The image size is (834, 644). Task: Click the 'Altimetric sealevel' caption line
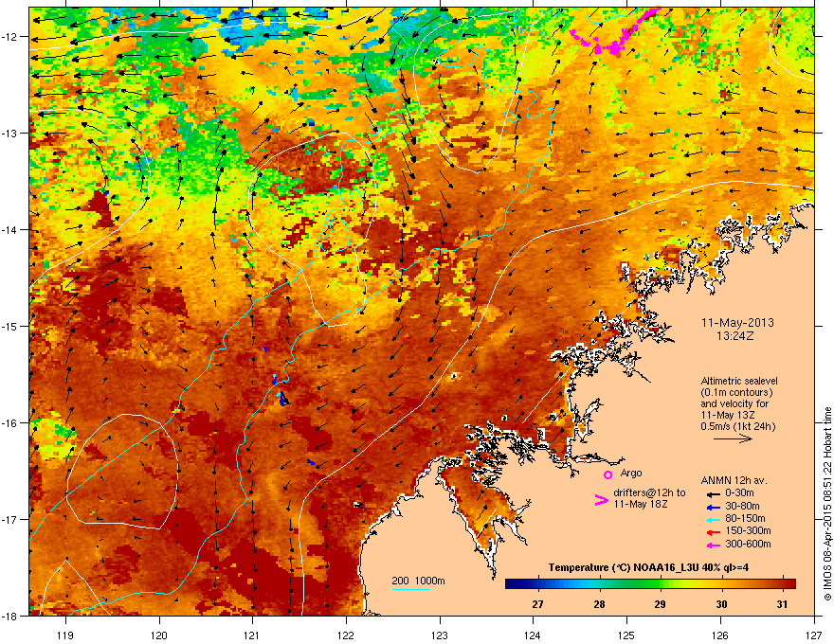(739, 381)
